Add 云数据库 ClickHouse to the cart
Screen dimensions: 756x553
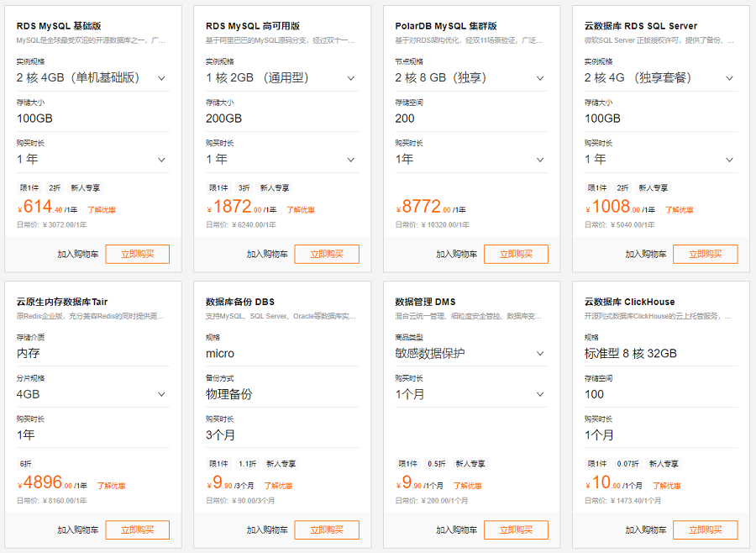point(646,529)
